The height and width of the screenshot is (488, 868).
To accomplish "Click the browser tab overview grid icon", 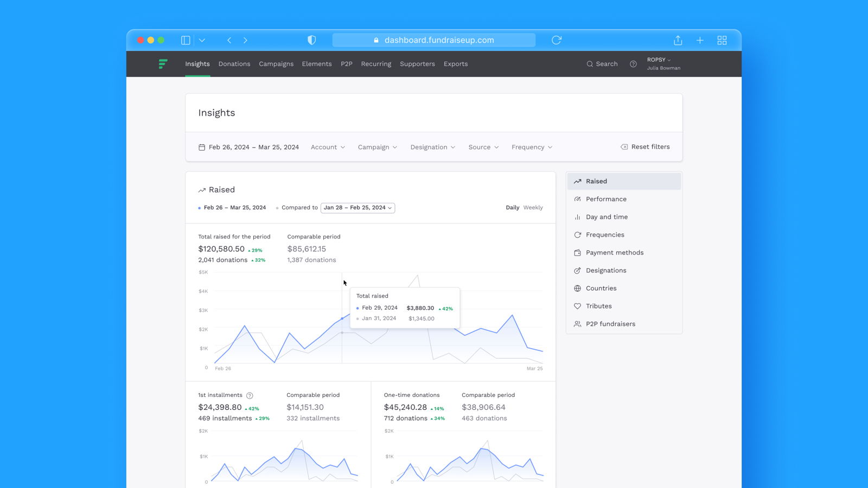I will tap(722, 40).
